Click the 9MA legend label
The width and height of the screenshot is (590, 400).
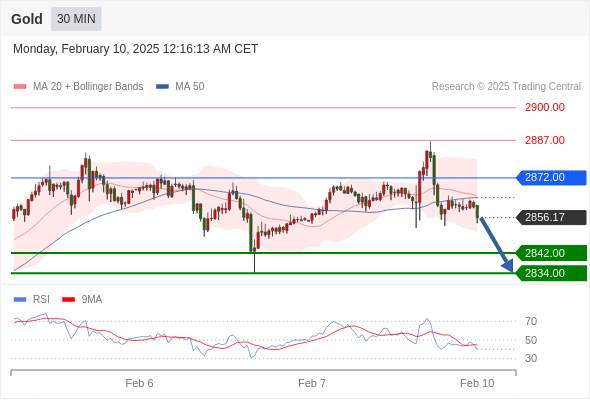tap(92, 300)
